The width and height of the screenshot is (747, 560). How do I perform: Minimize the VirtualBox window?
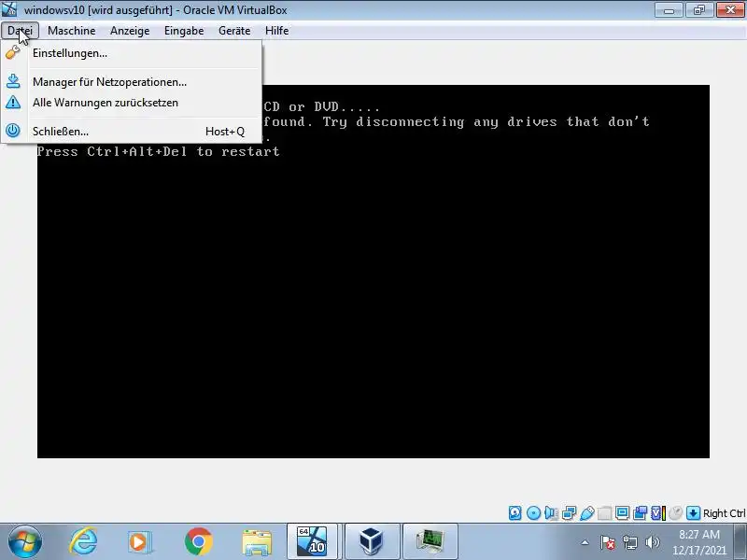pos(669,10)
